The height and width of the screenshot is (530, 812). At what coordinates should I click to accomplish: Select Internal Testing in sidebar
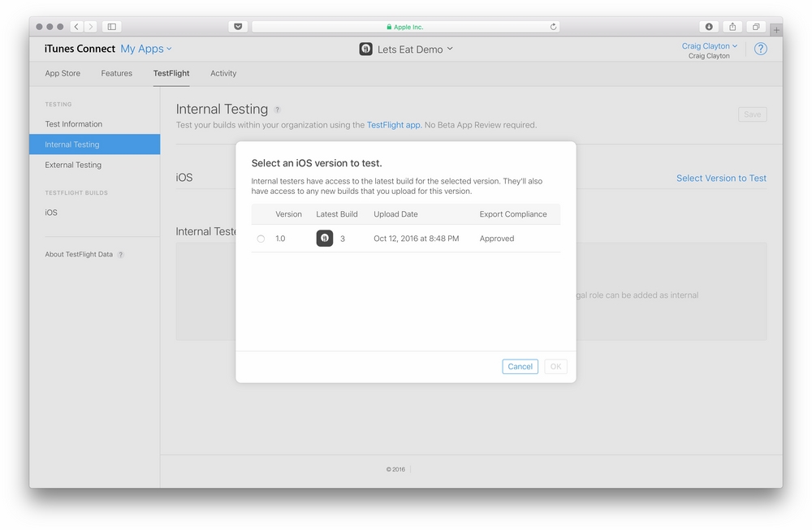(95, 144)
